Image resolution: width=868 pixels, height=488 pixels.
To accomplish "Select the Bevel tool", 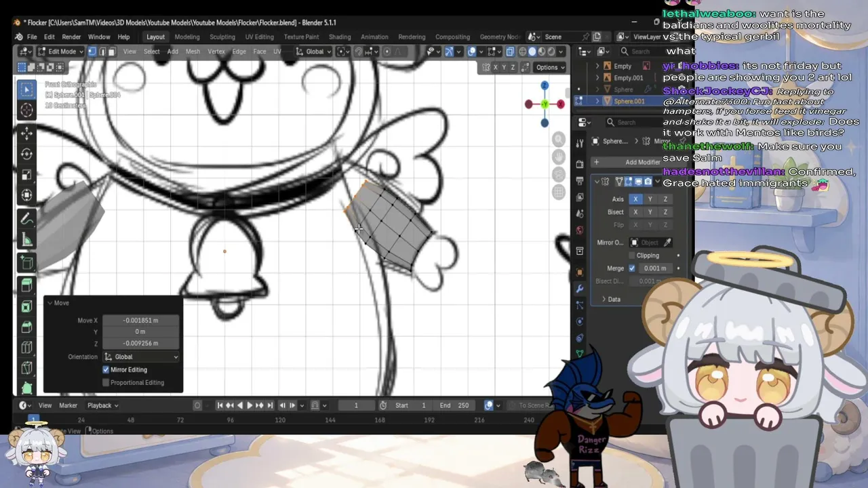I will pyautogui.click(x=27, y=327).
